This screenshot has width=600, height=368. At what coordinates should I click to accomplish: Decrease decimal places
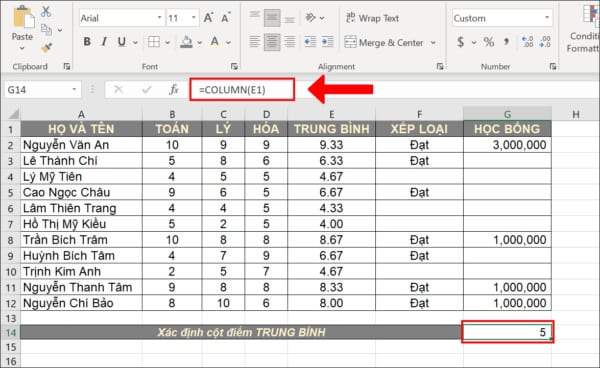[x=545, y=42]
